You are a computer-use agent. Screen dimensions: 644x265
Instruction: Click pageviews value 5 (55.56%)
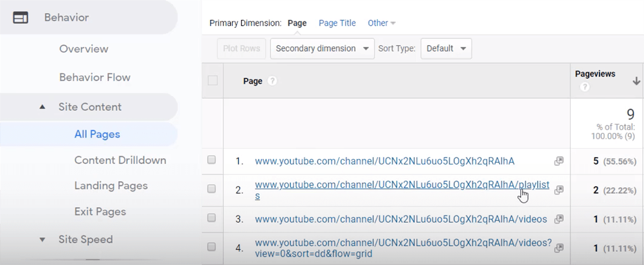click(615, 161)
